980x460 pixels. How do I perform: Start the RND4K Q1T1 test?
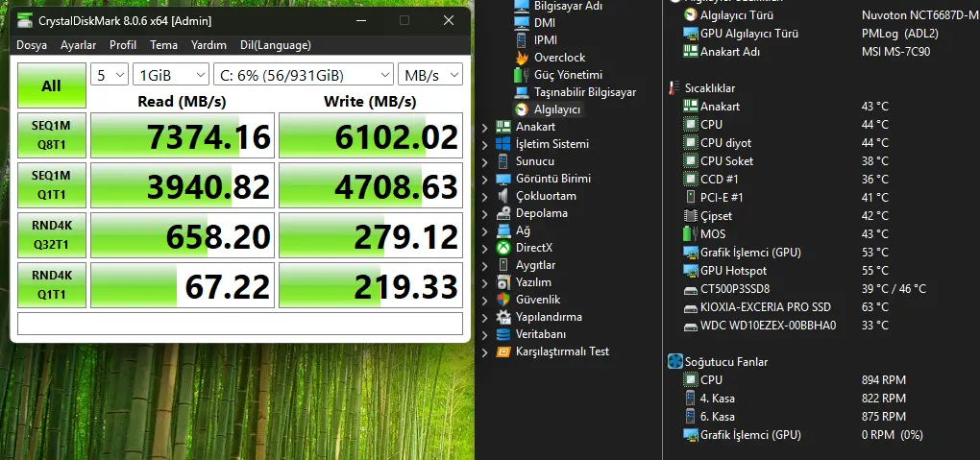51,285
